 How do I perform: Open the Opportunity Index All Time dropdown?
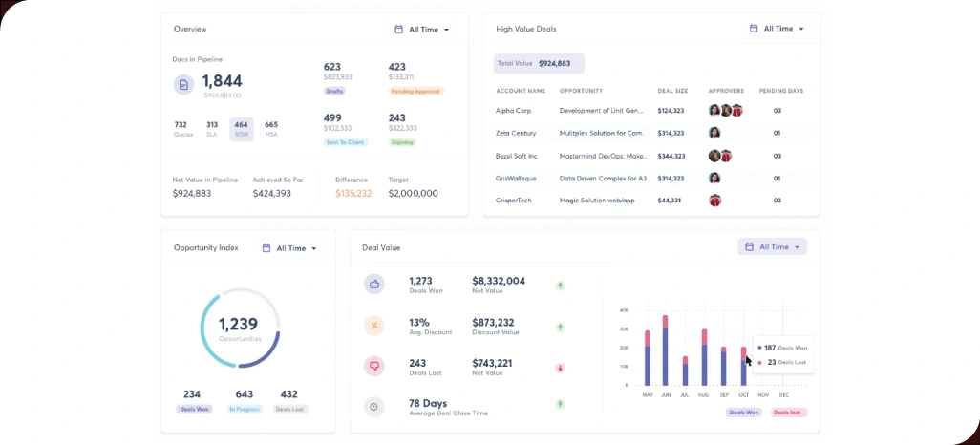[x=289, y=248]
